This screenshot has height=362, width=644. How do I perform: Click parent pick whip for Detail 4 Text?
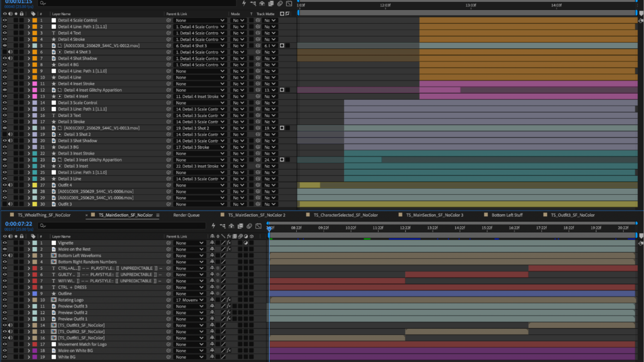pos(169,33)
